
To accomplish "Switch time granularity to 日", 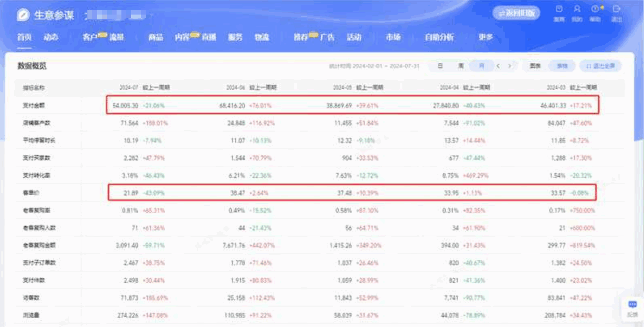I will click(440, 66).
